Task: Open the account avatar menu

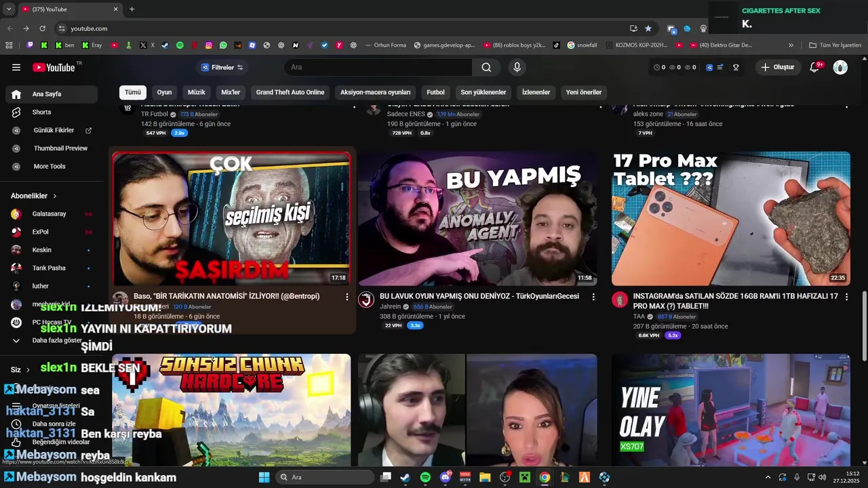Action: coord(840,67)
